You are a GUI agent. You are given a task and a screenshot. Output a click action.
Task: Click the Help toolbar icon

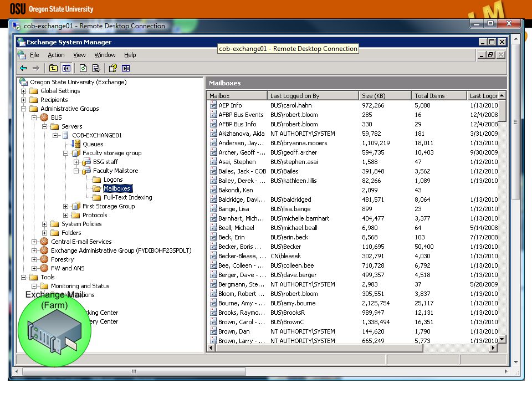tap(113, 69)
